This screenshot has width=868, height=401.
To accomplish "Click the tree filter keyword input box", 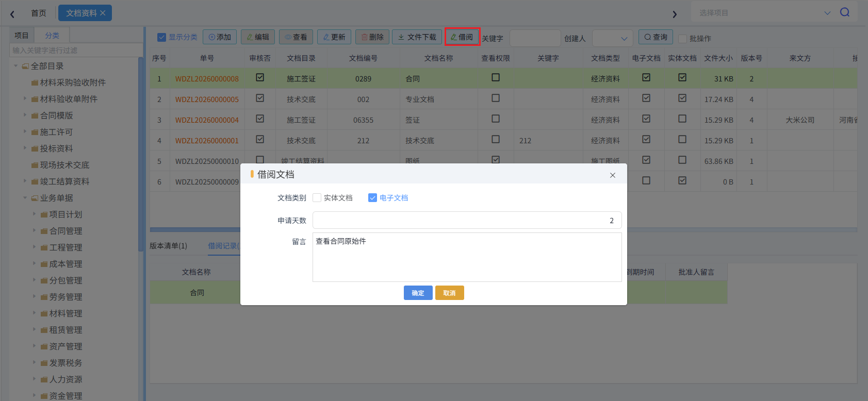I will (76, 50).
